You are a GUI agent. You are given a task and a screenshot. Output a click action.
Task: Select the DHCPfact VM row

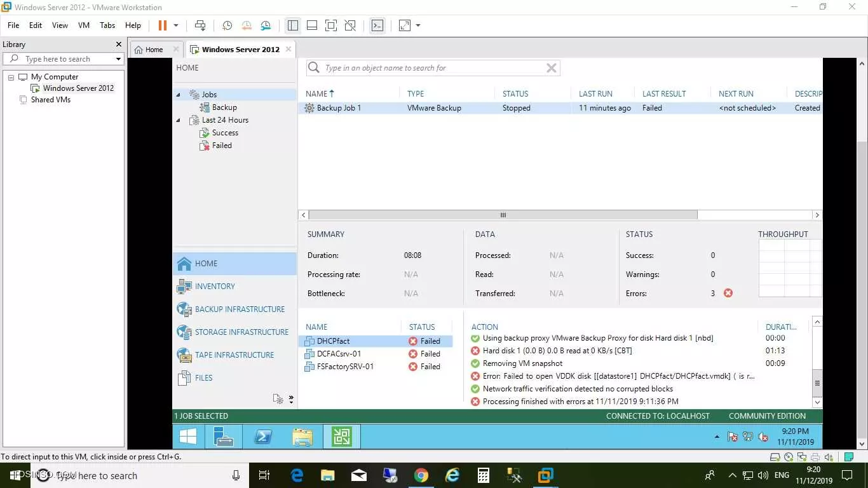coord(376,341)
